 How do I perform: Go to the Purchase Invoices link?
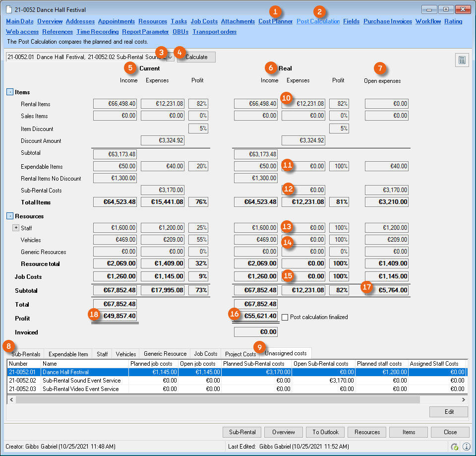click(x=387, y=21)
